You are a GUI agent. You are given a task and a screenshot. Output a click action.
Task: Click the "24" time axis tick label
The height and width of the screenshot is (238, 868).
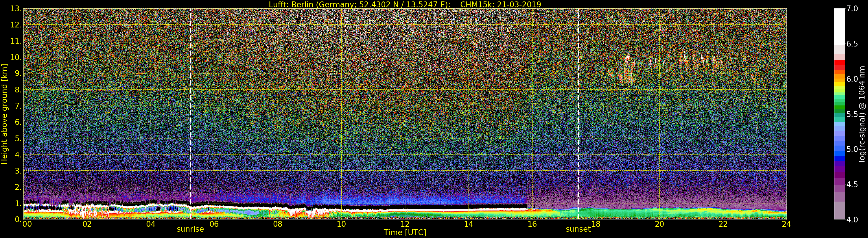coord(786,224)
